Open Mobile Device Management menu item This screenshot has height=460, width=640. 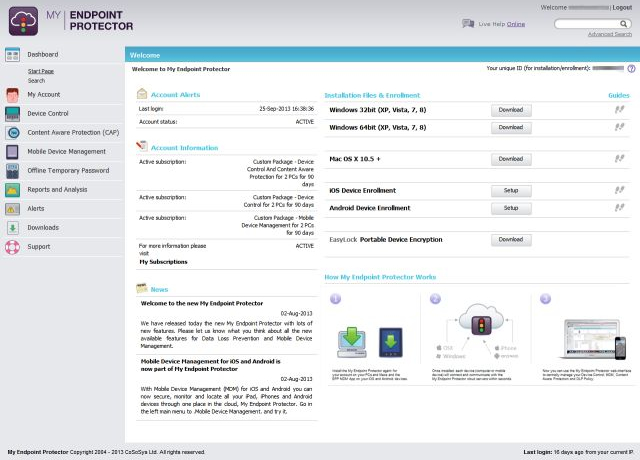67,152
